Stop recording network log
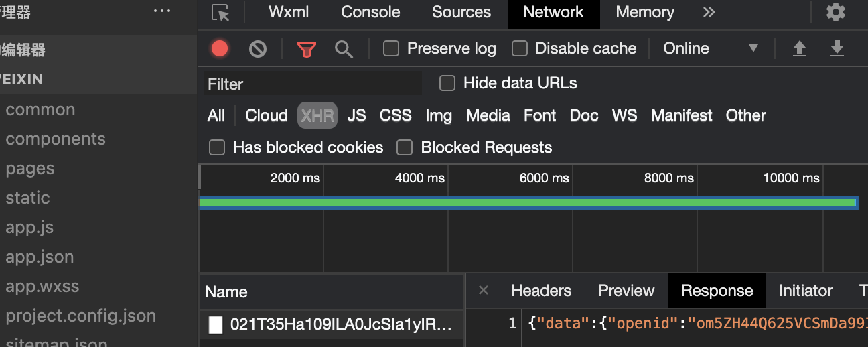Image resolution: width=868 pixels, height=347 pixels. pyautogui.click(x=220, y=48)
